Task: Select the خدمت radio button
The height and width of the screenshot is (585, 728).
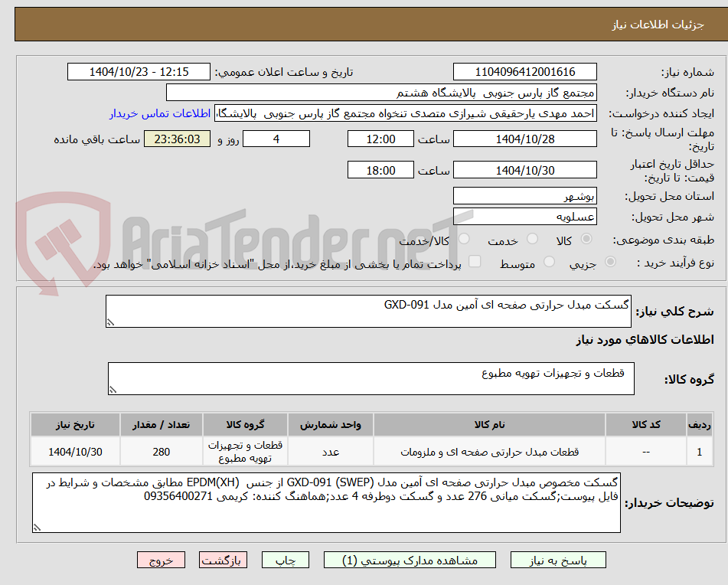Action: coord(532,239)
